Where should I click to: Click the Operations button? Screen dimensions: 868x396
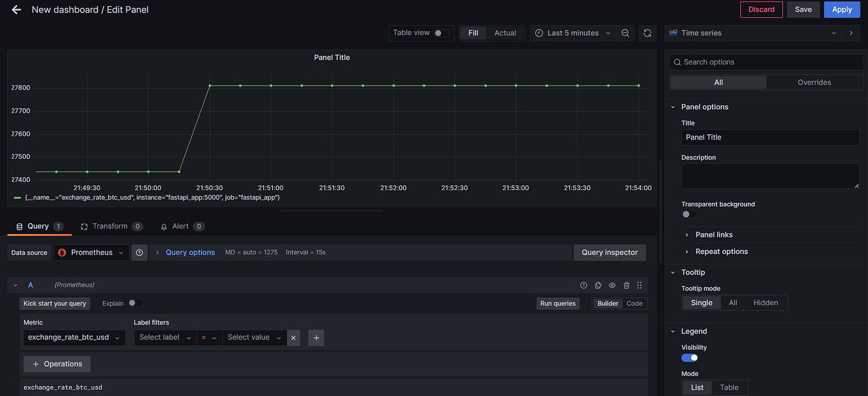point(57,364)
